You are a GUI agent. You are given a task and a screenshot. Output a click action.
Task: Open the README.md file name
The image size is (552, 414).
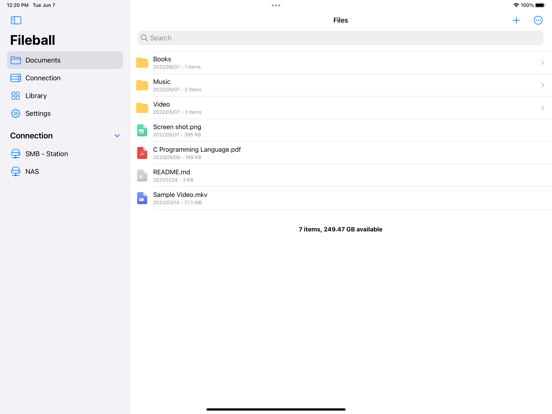tap(171, 172)
